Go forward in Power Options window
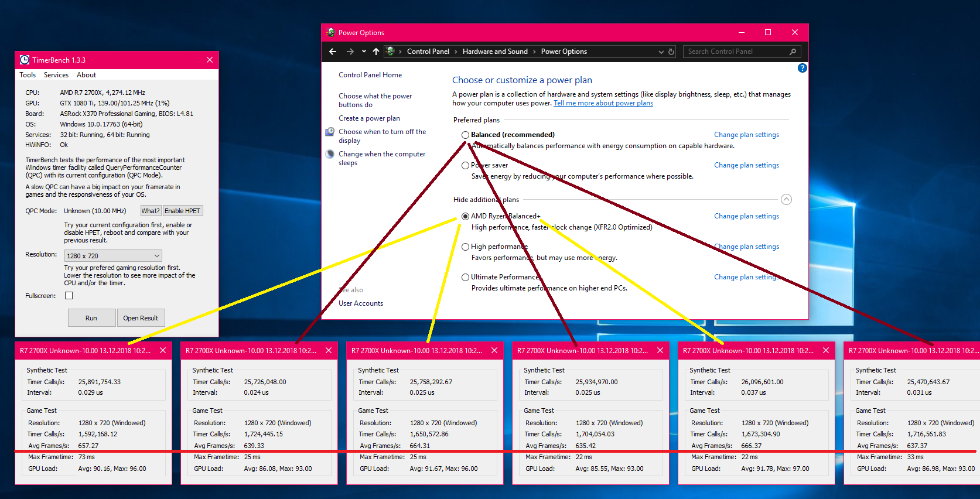 pyautogui.click(x=350, y=52)
